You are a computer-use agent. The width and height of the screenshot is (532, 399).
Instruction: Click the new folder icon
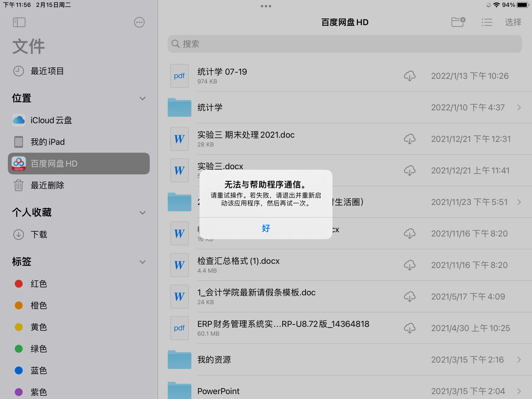coord(458,22)
